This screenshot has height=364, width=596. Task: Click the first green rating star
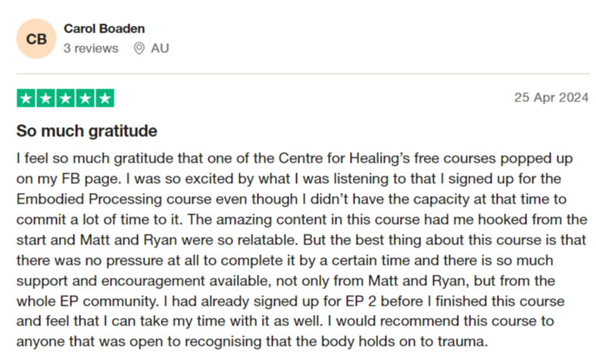[26, 98]
